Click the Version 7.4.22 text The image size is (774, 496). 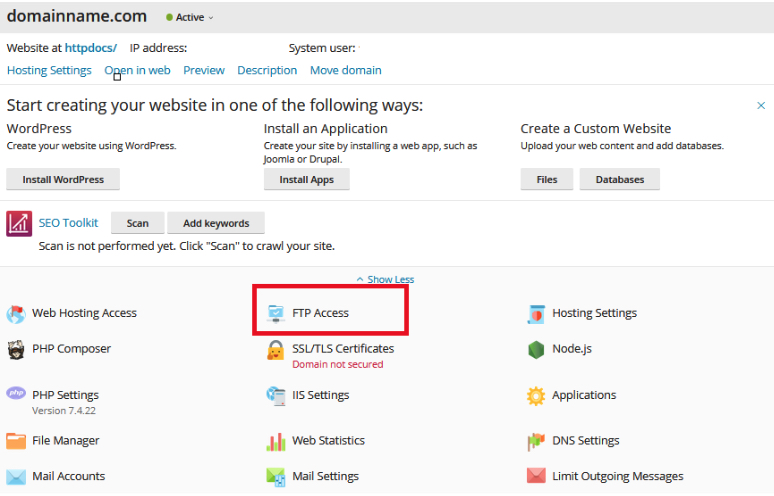point(64,411)
